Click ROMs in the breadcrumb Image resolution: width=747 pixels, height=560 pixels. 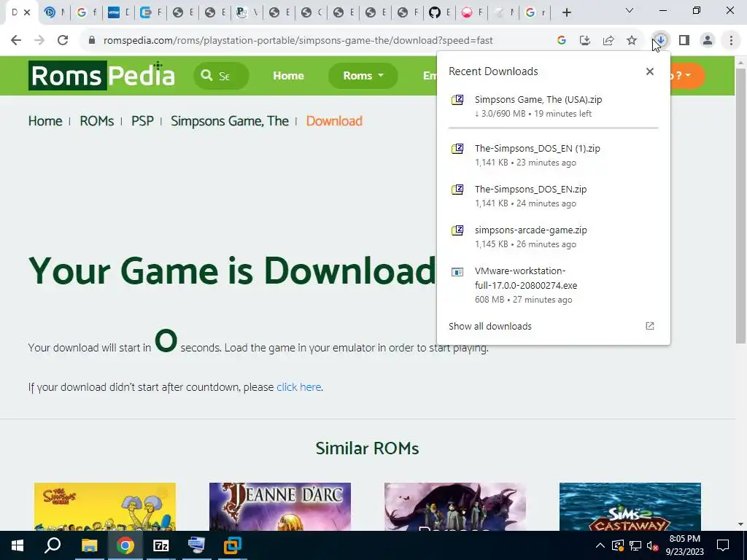tap(97, 121)
